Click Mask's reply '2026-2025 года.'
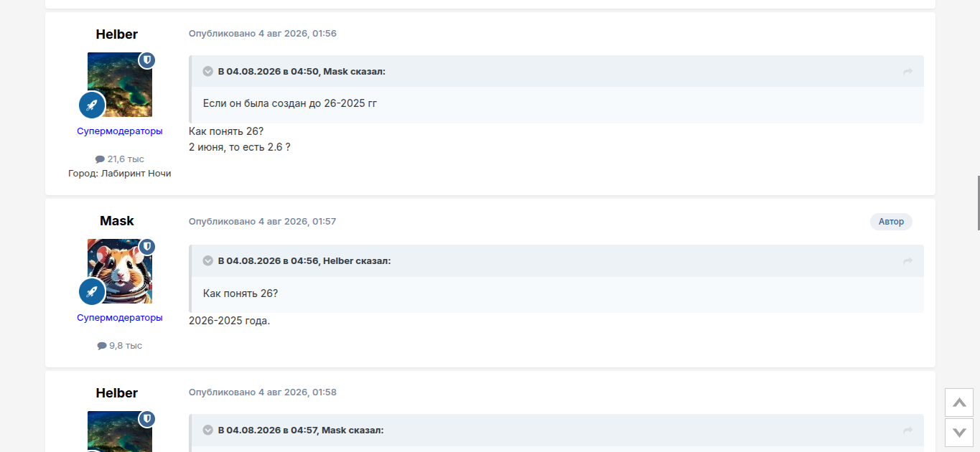Image resolution: width=980 pixels, height=452 pixels. click(230, 321)
